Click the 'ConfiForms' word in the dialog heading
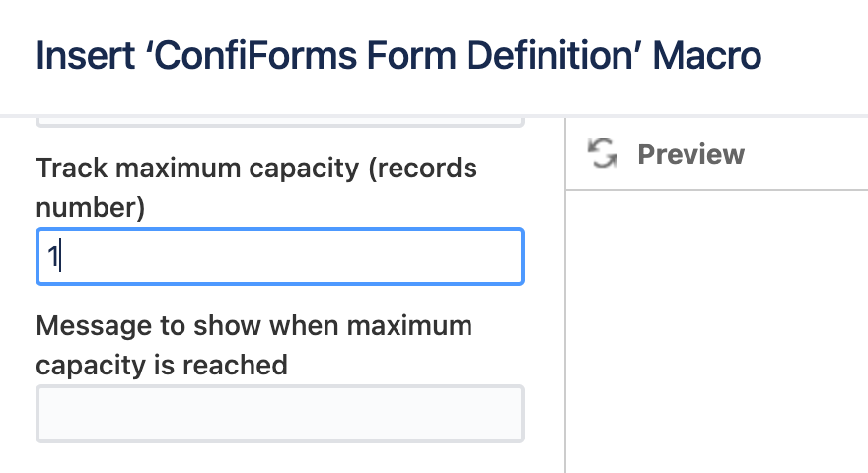The height and width of the screenshot is (473, 868). point(255,55)
